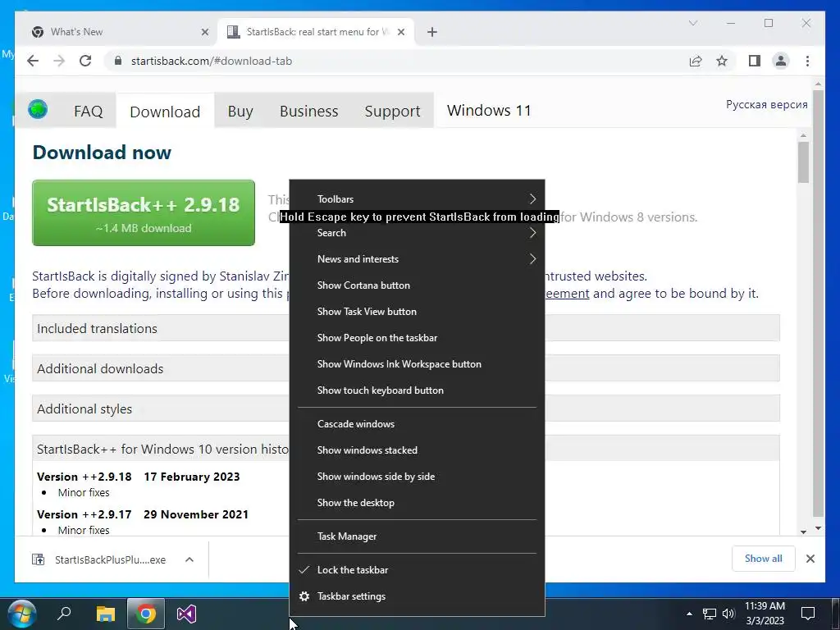The image size is (840, 630).
Task: Open Chrome tab search chevron
Action: 692,23
